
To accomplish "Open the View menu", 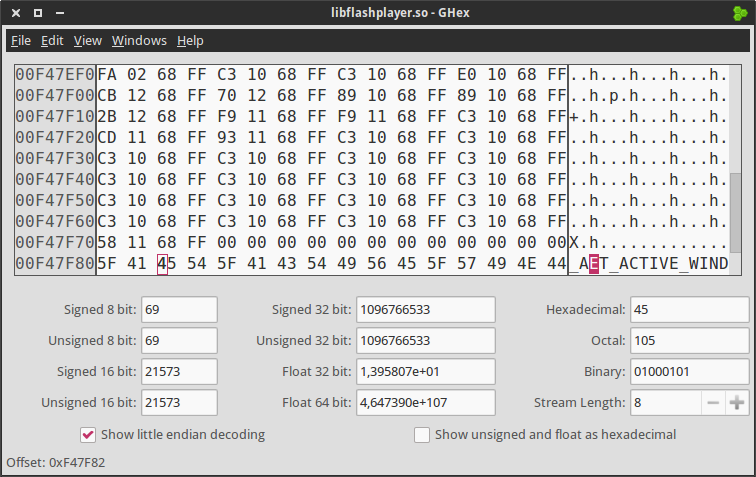I will click(x=88, y=41).
